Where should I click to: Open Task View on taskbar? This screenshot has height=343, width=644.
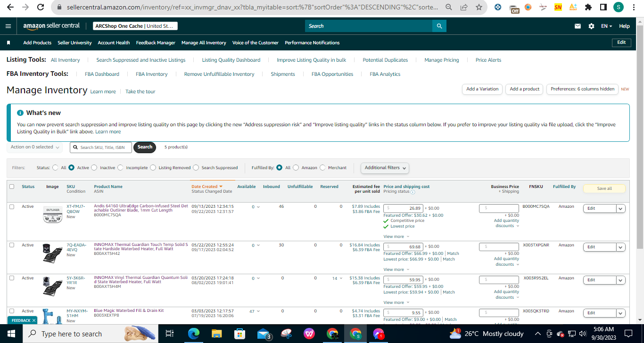tap(170, 334)
